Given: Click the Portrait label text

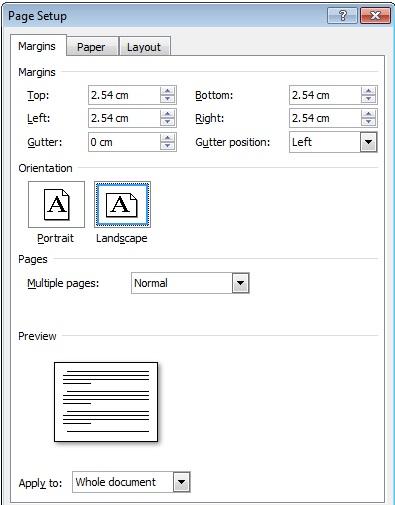Looking at the screenshot, I should pyautogui.click(x=55, y=238).
